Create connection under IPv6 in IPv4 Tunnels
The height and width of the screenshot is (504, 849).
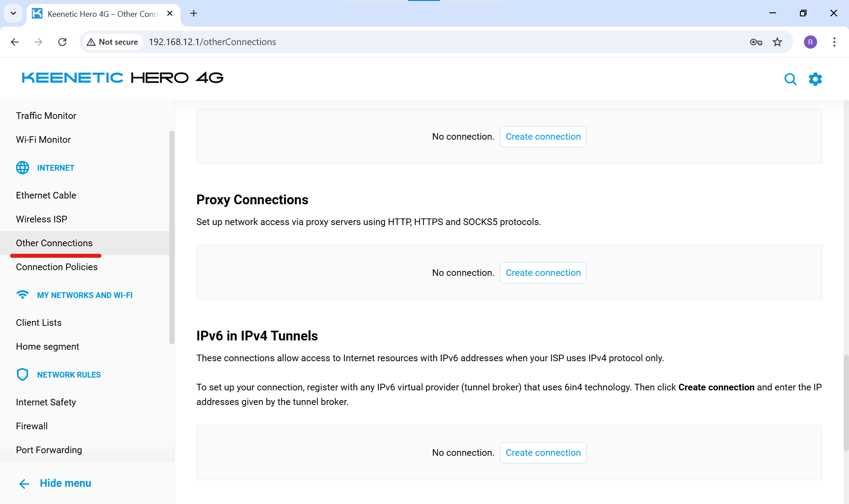coord(543,453)
